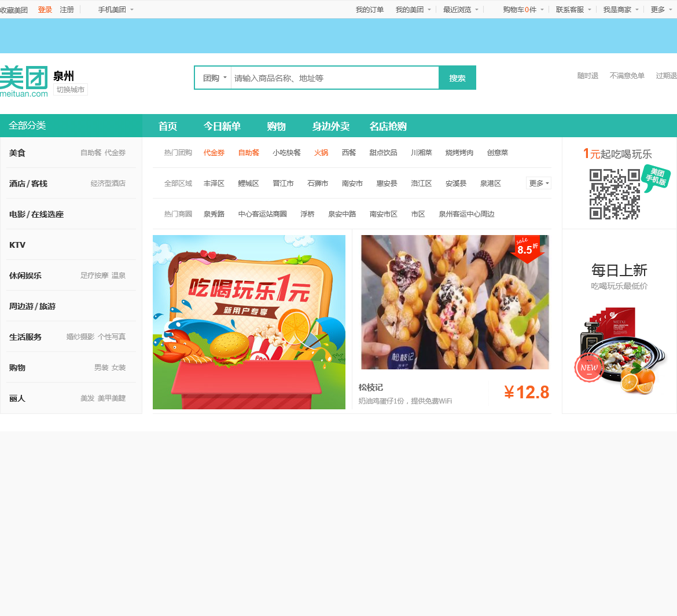
Task: Choose the 石狮市 district
Action: coord(318,184)
